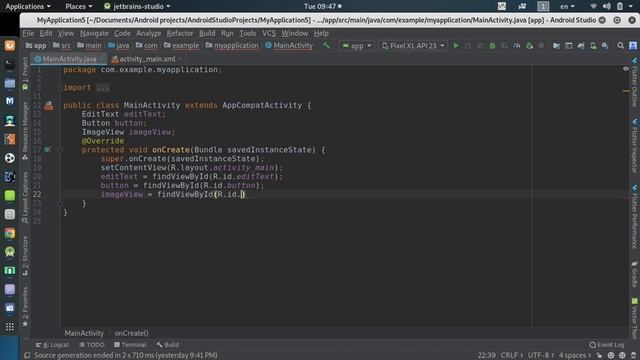Open the Refactor menu

tap(180, 33)
